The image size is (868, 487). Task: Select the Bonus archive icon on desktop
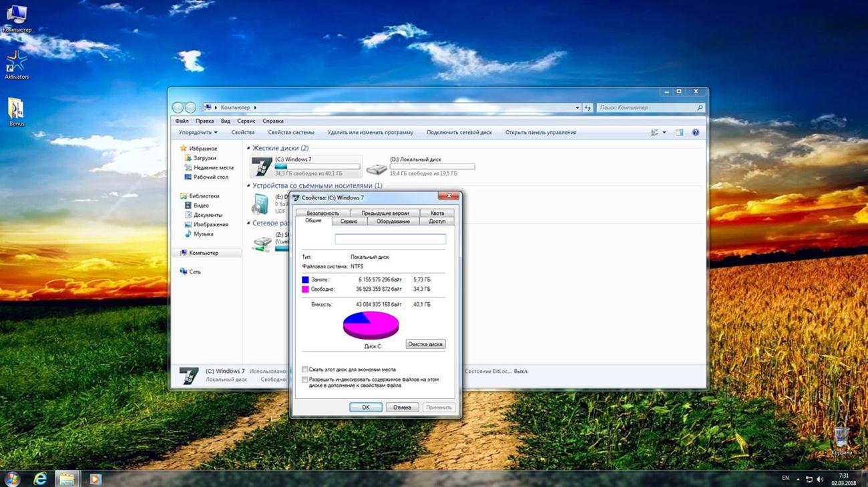point(17,112)
